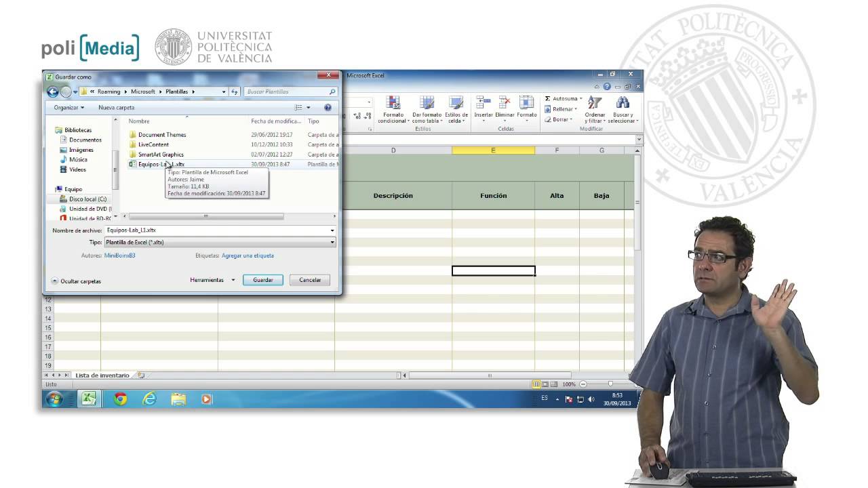Click the Buscar y seleccionar binoculars icon

click(x=622, y=102)
